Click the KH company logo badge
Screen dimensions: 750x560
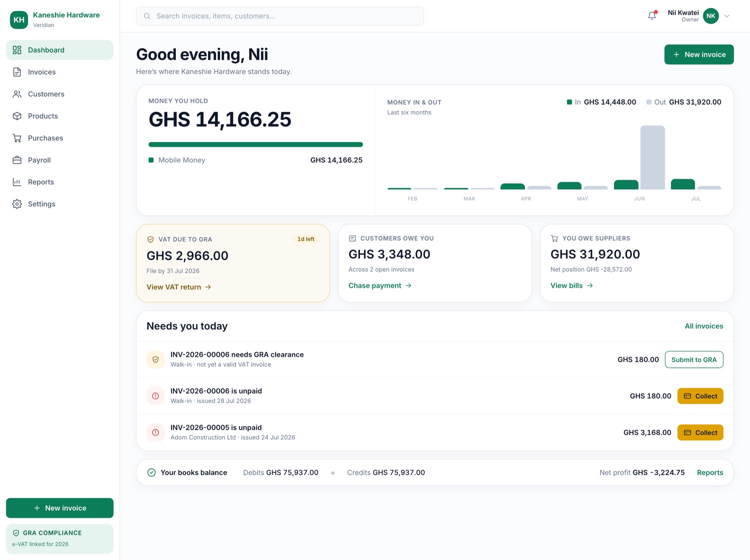click(x=19, y=20)
